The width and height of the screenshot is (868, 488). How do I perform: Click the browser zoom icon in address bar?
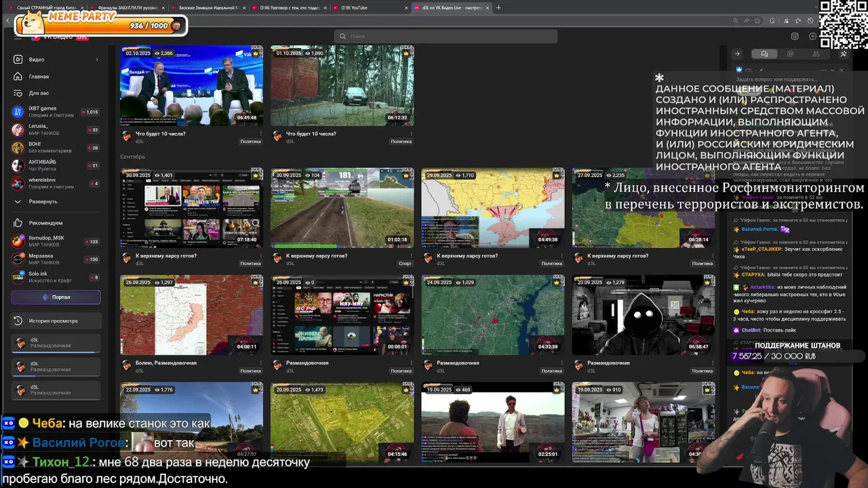tap(736, 21)
